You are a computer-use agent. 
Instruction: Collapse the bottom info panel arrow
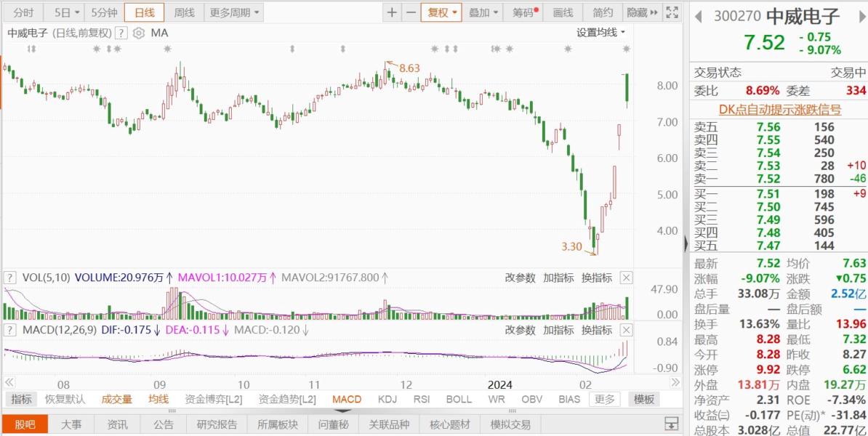(x=343, y=411)
